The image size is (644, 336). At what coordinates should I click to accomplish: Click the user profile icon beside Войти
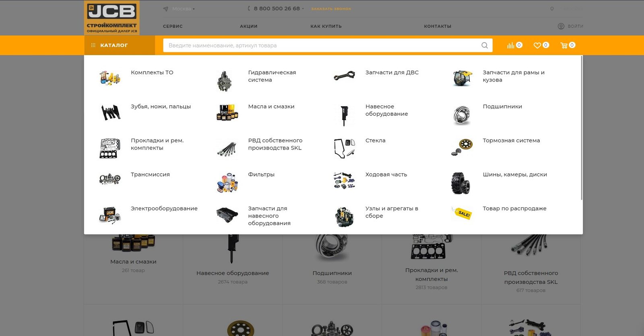(x=561, y=26)
